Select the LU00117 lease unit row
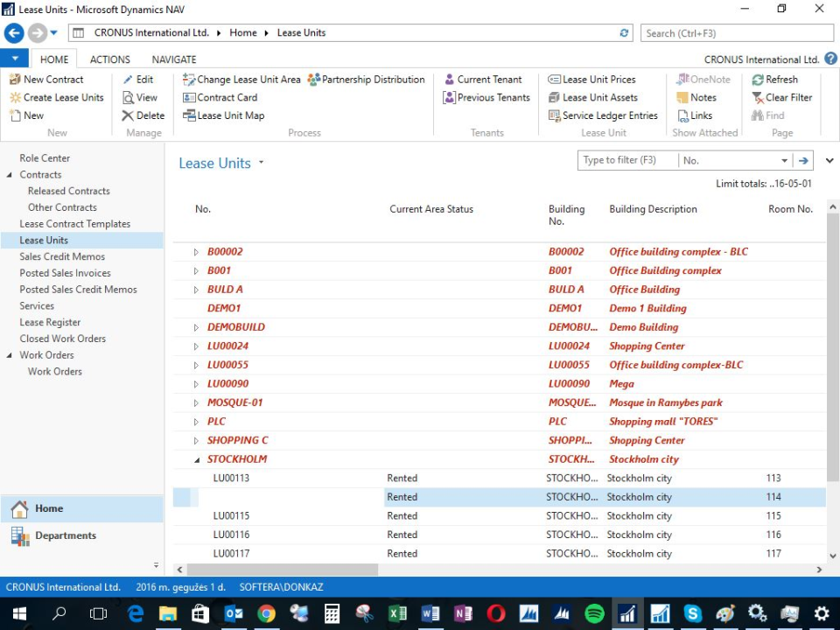 click(x=499, y=554)
